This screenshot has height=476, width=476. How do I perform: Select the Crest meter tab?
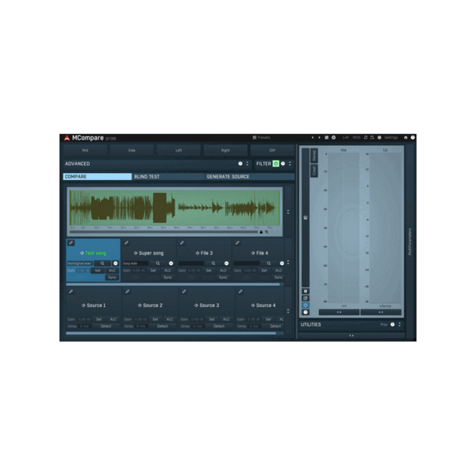314,171
